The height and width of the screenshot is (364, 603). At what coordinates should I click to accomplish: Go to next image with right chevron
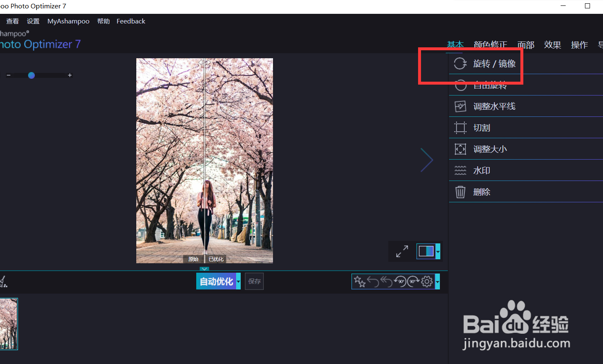pyautogui.click(x=427, y=160)
